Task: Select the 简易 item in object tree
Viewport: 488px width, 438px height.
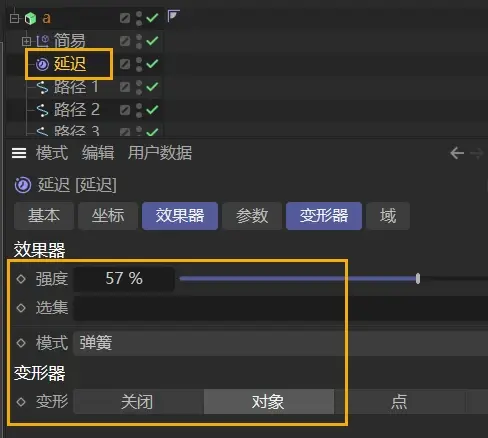Action: click(x=70, y=41)
